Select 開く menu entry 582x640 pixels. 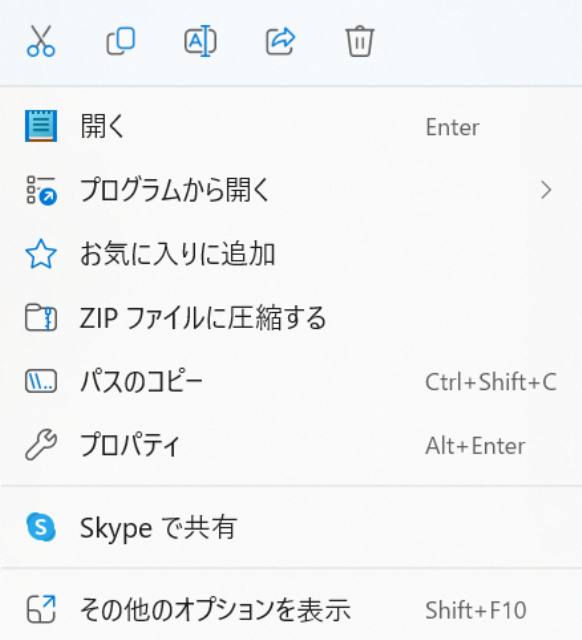coord(291,126)
